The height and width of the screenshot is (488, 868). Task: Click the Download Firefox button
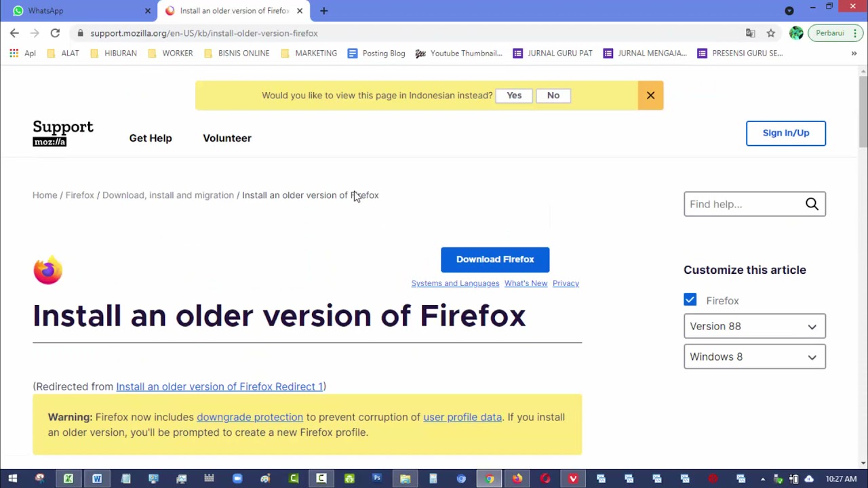coord(495,260)
